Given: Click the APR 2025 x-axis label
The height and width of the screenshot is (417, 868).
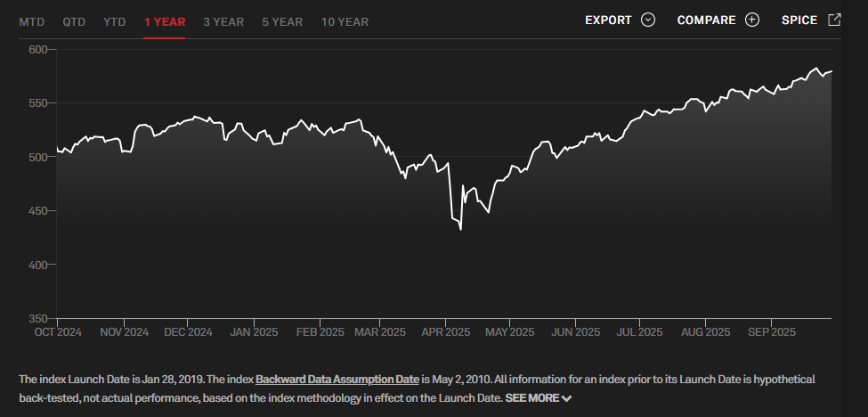Looking at the screenshot, I should tap(444, 332).
